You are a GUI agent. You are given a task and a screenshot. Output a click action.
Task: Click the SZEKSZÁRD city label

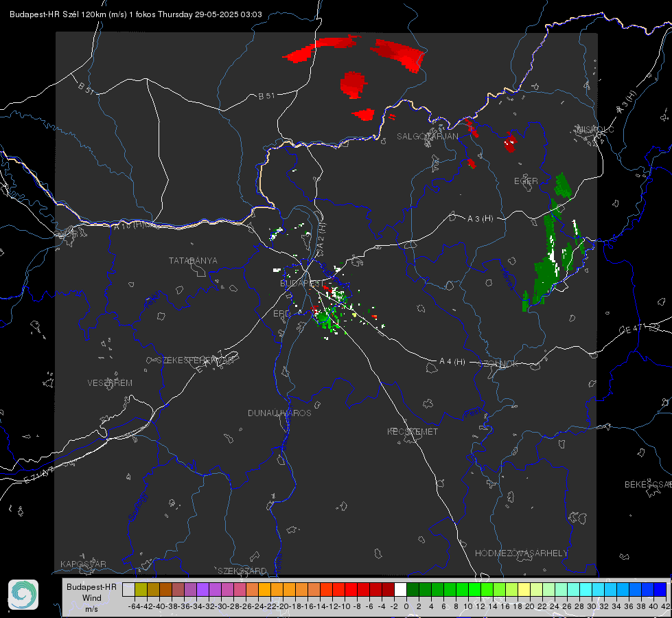(242, 571)
